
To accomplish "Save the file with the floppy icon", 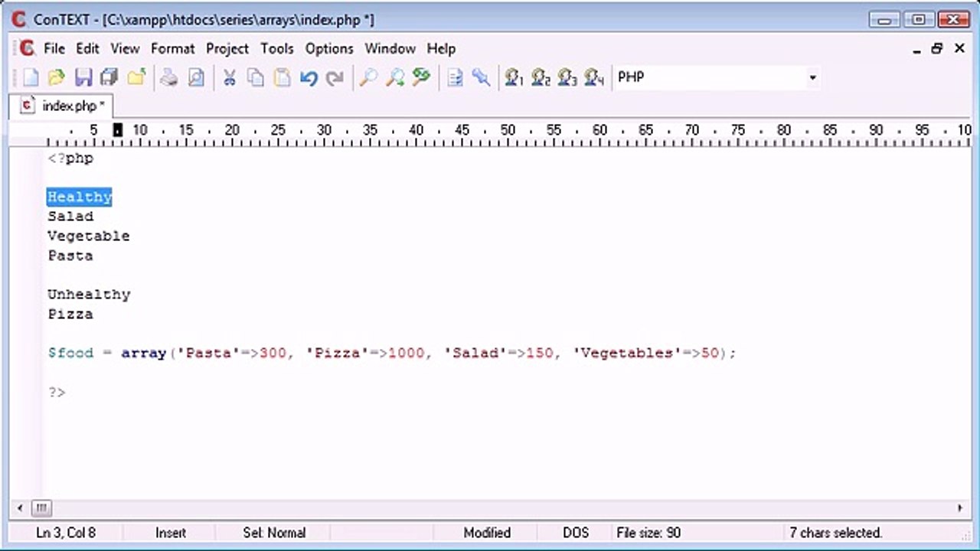I will pyautogui.click(x=83, y=77).
